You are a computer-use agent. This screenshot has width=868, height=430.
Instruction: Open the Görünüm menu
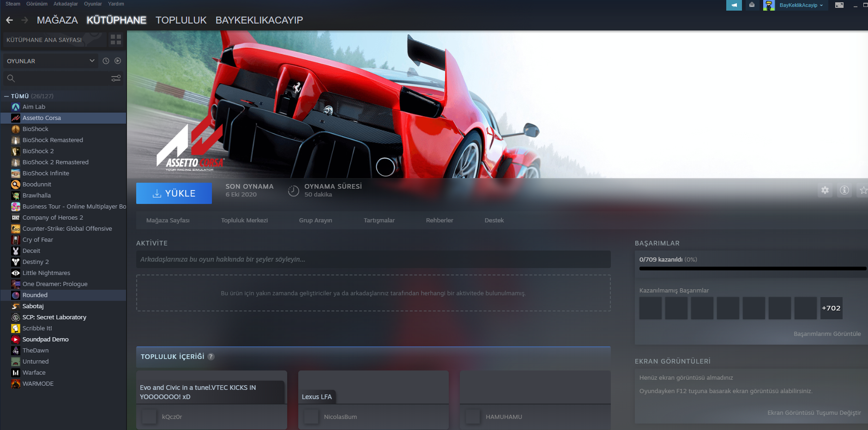(x=37, y=4)
